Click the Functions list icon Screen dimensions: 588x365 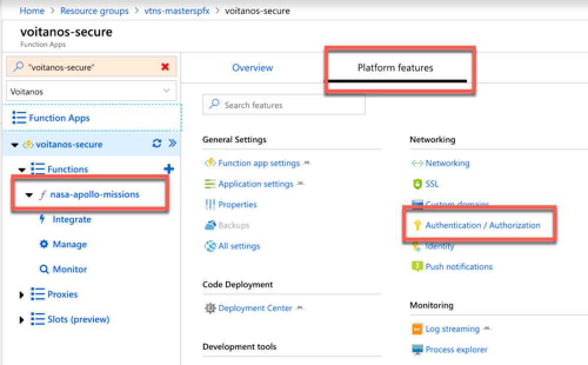pos(38,168)
